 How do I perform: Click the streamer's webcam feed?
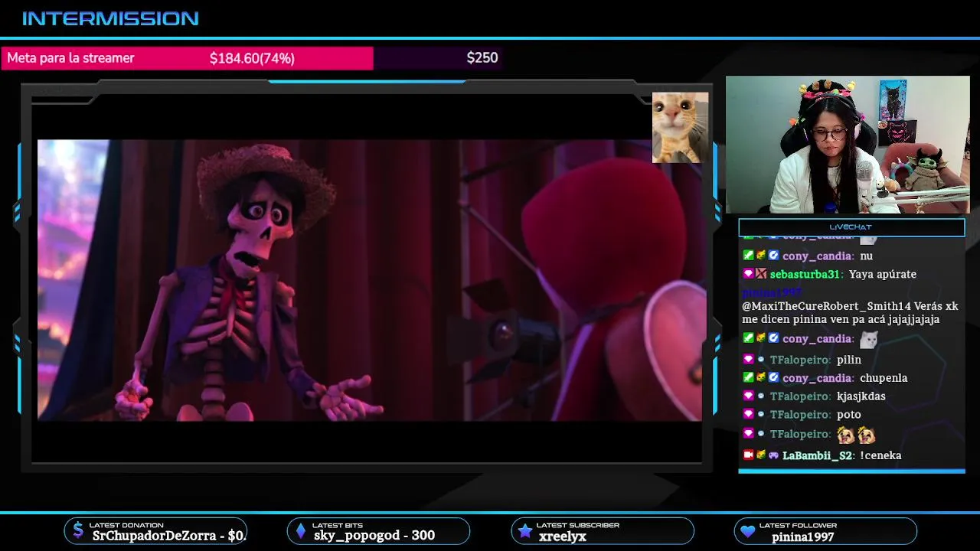tap(848, 145)
